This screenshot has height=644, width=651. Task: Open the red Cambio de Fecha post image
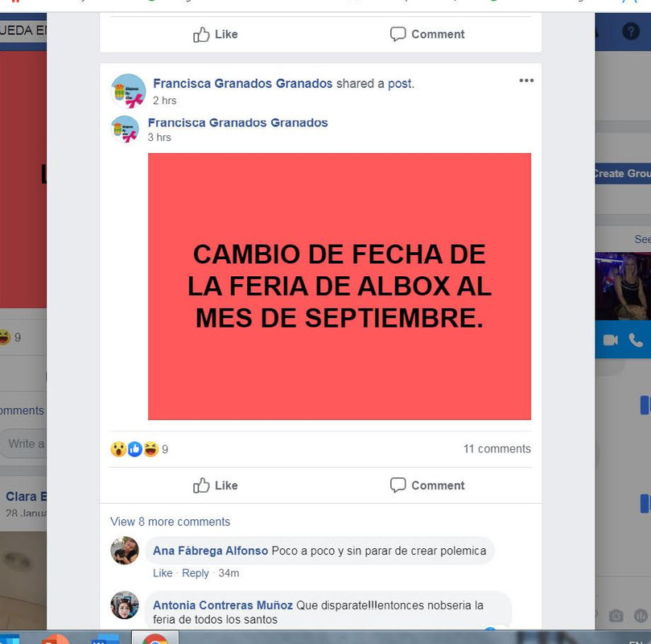(x=340, y=287)
